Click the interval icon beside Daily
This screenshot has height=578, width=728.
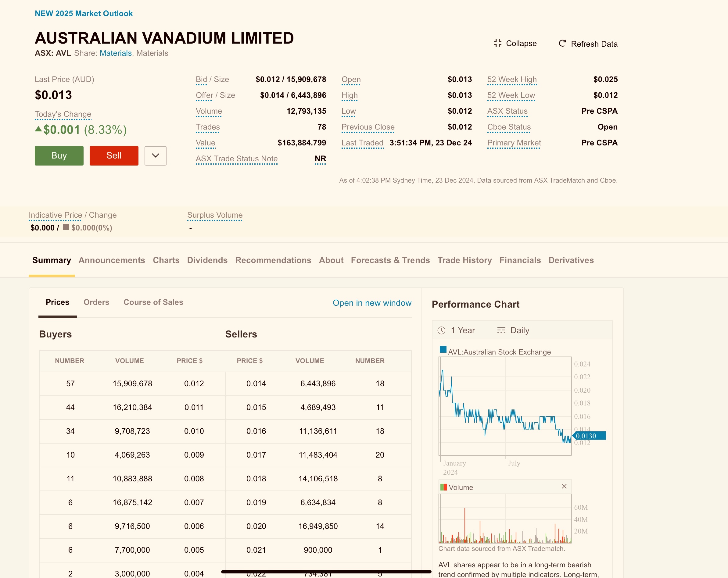point(501,330)
